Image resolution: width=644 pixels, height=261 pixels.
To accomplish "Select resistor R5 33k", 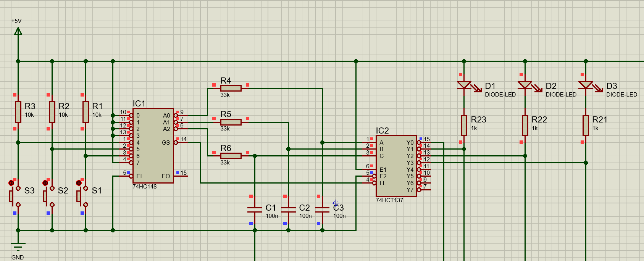I will (231, 122).
